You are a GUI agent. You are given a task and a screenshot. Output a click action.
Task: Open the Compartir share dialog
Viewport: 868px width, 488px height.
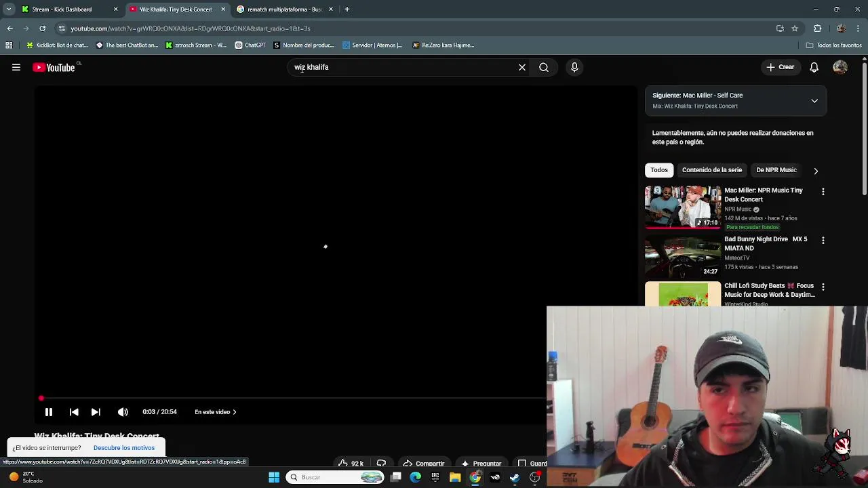click(424, 464)
